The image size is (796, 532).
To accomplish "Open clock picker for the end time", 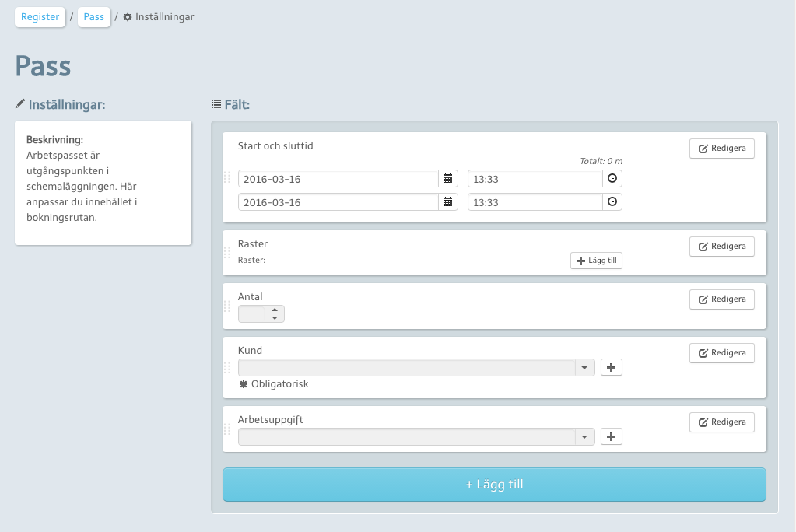I will point(612,202).
